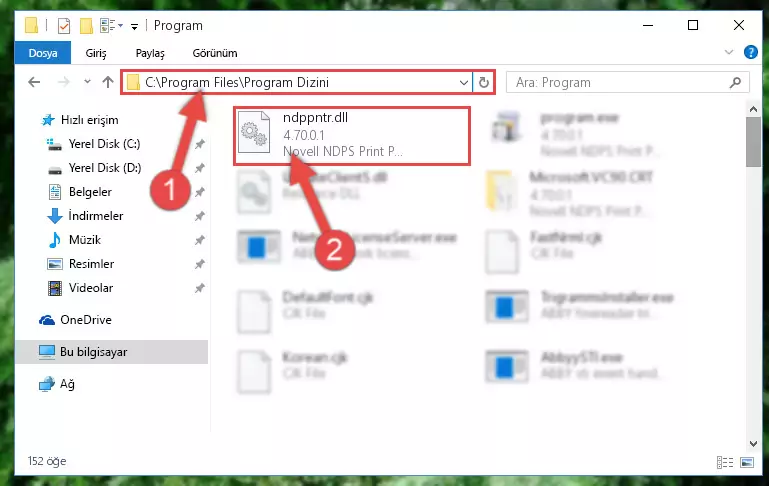
Task: Open the recent locations dropdown arrow
Action: click(87, 82)
